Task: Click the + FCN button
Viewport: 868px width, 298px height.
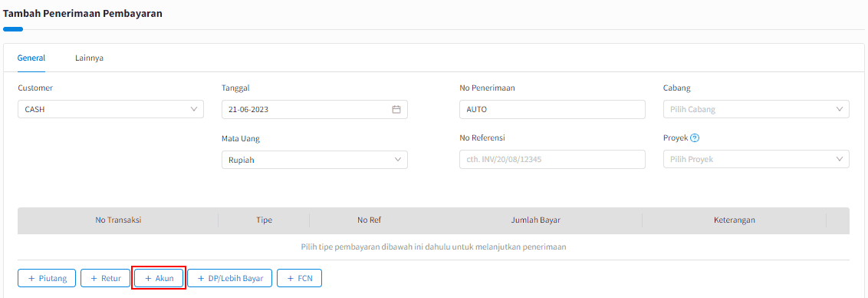Action: coord(300,278)
